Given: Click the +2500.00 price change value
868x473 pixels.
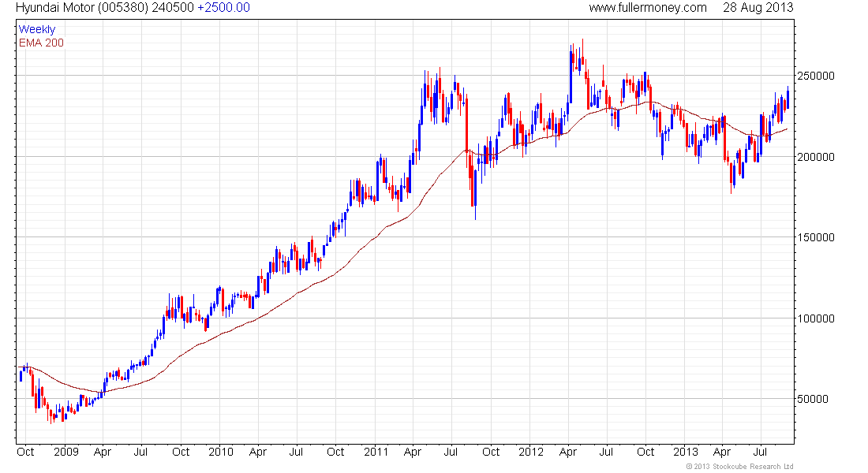Looking at the screenshot, I should tap(223, 8).
